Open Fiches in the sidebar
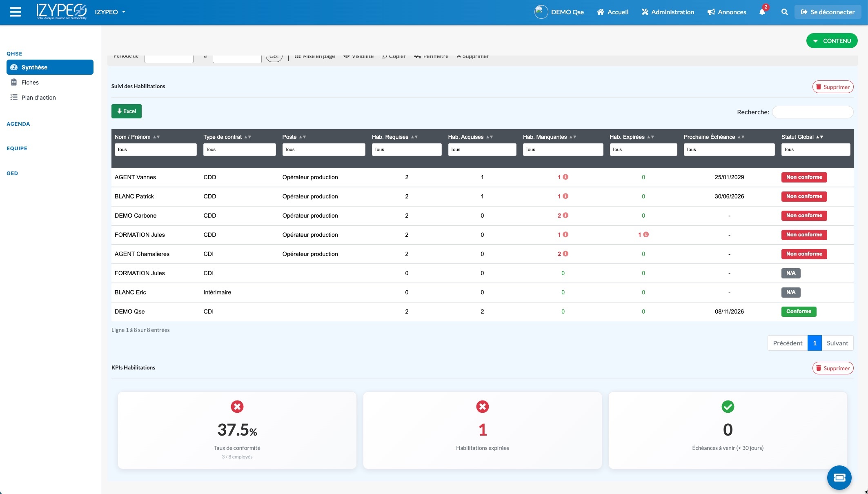This screenshot has width=868, height=494. click(30, 82)
